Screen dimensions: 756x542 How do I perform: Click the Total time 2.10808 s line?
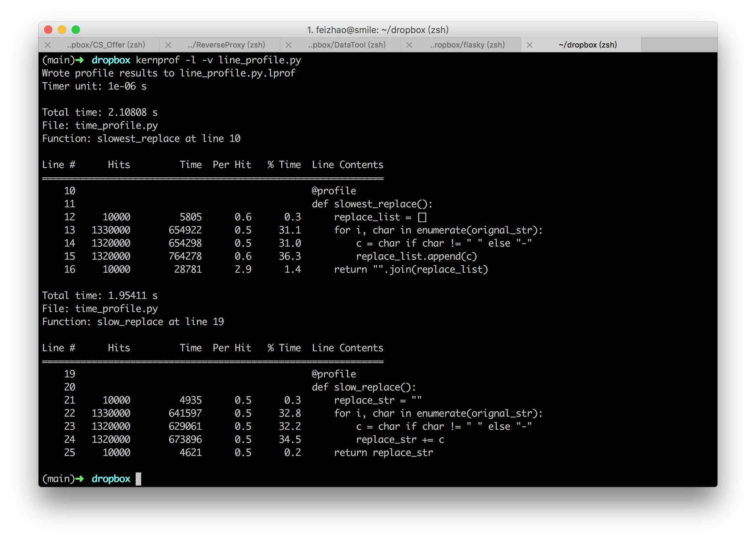(x=100, y=113)
